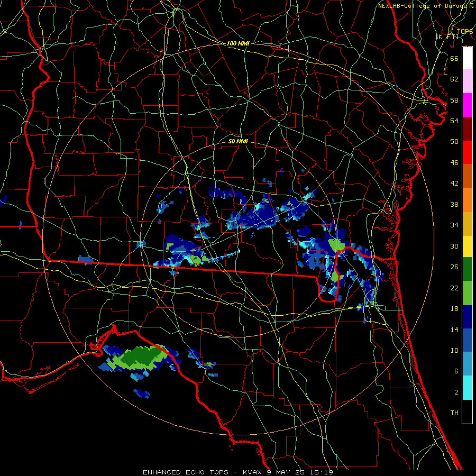Select the dark red legend band

click(x=467, y=129)
